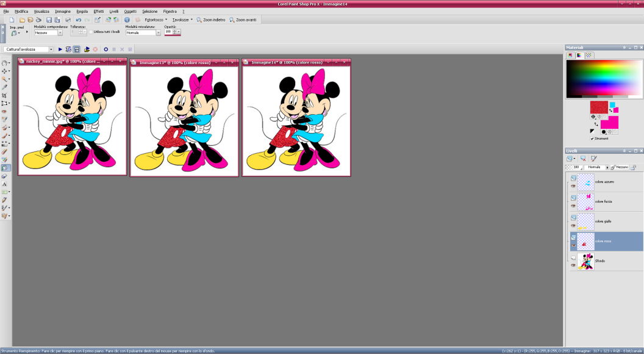Image resolution: width=644 pixels, height=354 pixels.
Task: Click the Open file folder icon
Action: click(x=22, y=20)
